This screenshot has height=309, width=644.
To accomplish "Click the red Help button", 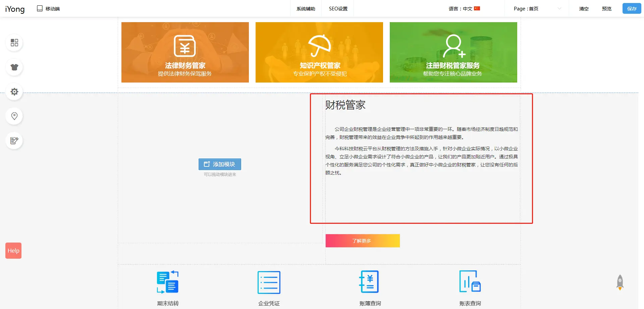I will (13, 251).
